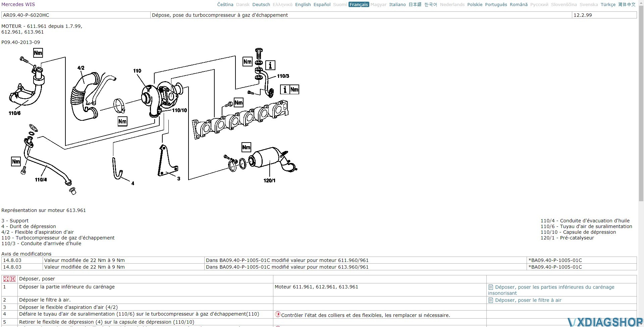644x327 pixels.
Task: Open the Nm torque icon under the hose clamp
Action: [x=122, y=121]
